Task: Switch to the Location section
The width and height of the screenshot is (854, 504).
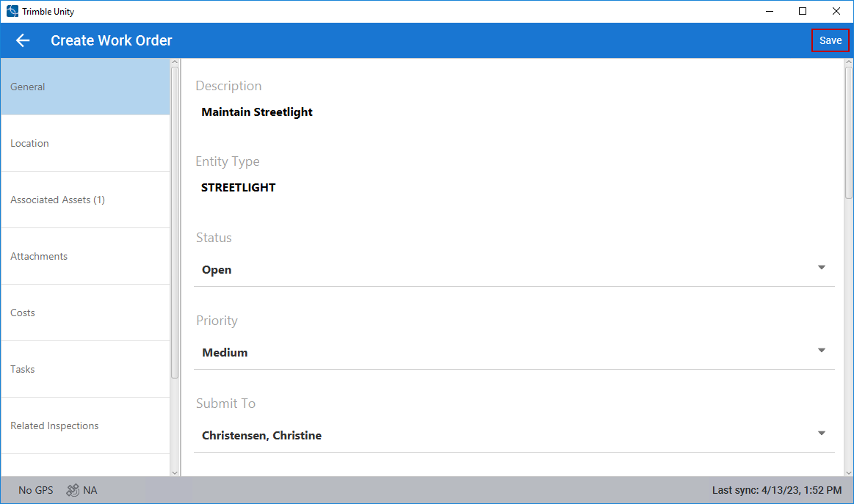Action: [x=85, y=143]
